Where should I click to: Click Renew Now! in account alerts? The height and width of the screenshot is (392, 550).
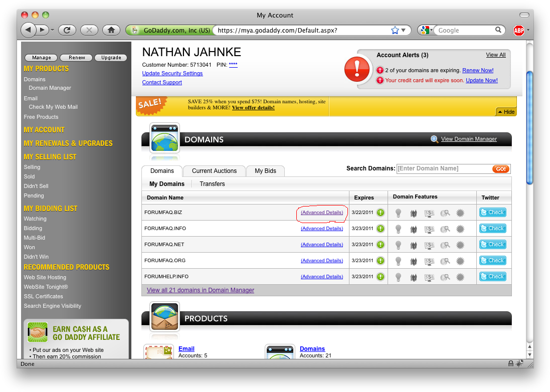(x=478, y=70)
